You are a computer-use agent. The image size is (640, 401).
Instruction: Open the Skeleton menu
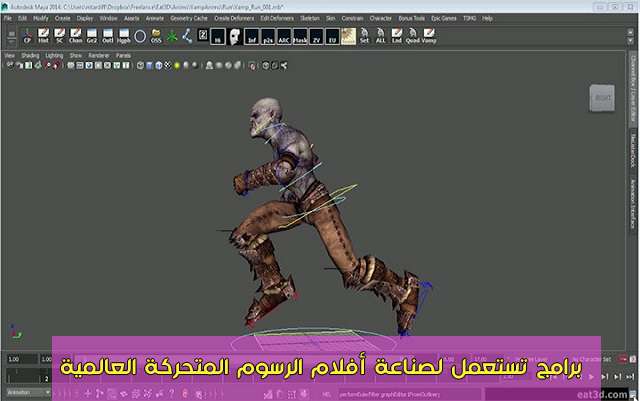pyautogui.click(x=310, y=18)
